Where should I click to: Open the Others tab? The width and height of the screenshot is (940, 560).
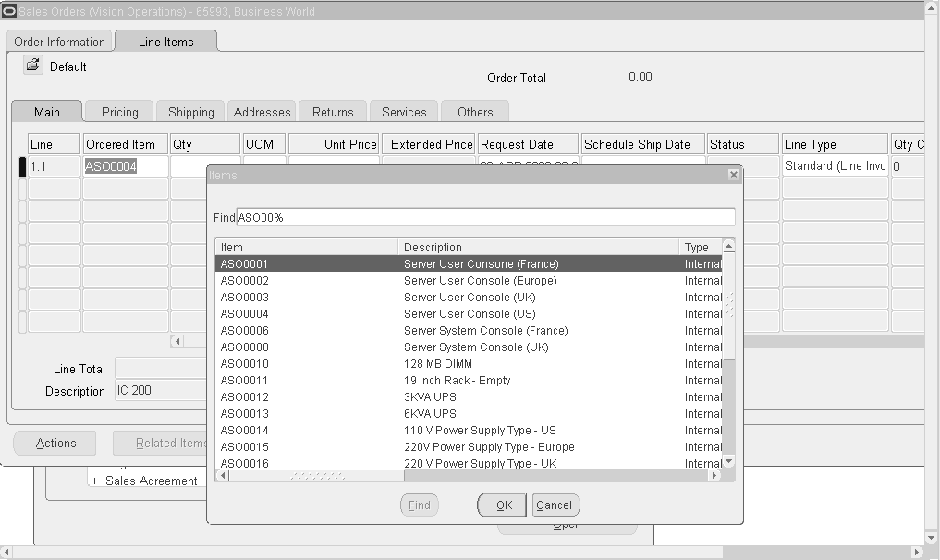pyautogui.click(x=475, y=112)
